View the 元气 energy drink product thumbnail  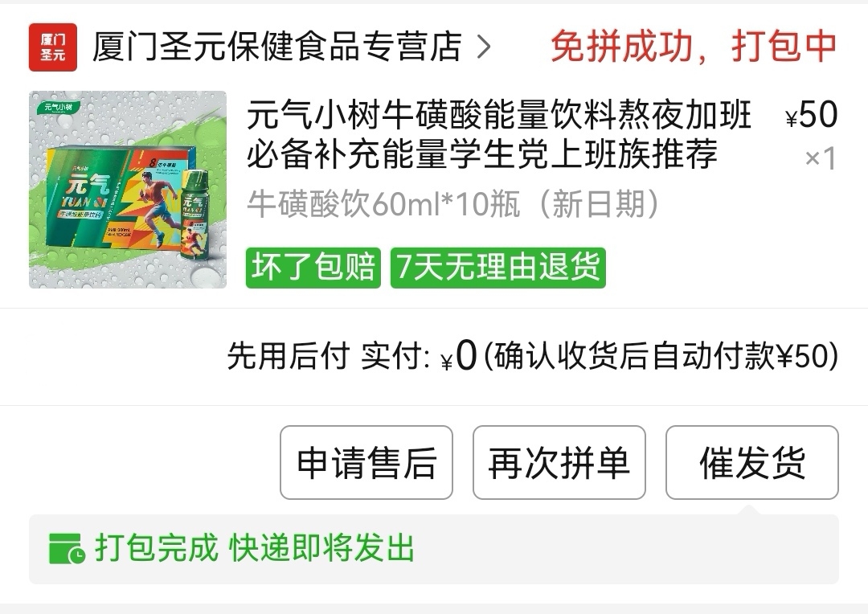(x=128, y=190)
